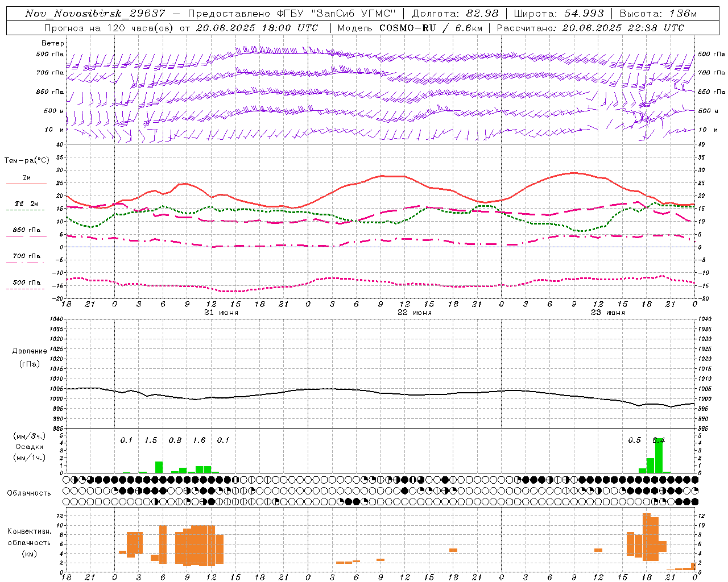Select the (мм/3ч.) precipitation unit label

[x=29, y=436]
